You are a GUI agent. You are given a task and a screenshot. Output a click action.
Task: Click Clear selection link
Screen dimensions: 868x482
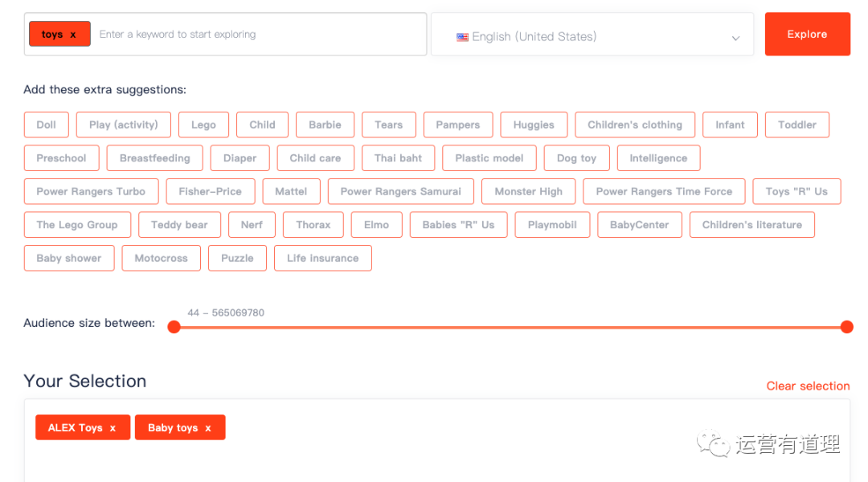tap(808, 386)
